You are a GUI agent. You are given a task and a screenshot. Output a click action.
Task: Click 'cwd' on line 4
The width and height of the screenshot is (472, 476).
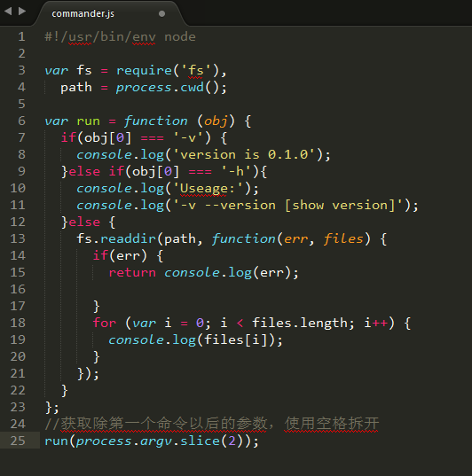pos(193,88)
